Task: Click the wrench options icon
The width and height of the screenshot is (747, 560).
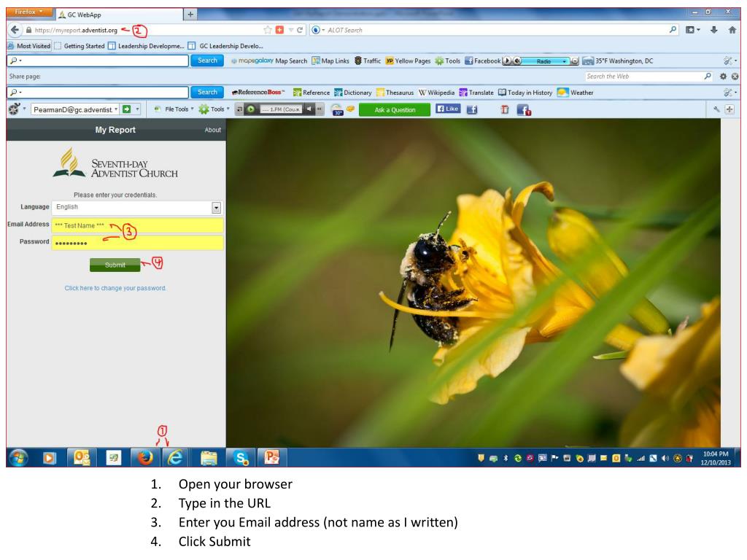Action: coord(716,109)
